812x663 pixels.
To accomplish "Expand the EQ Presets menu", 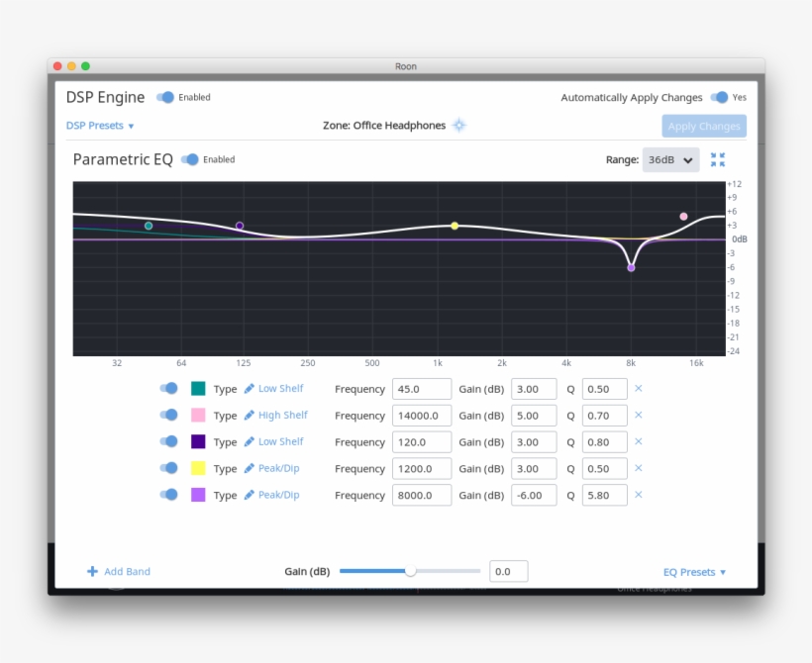I will 694,572.
